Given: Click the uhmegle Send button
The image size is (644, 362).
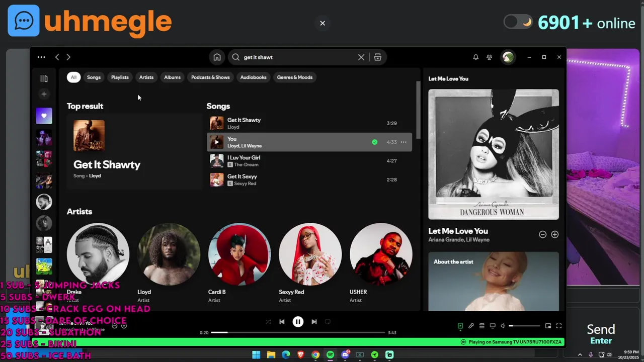Looking at the screenshot, I should click(x=601, y=334).
